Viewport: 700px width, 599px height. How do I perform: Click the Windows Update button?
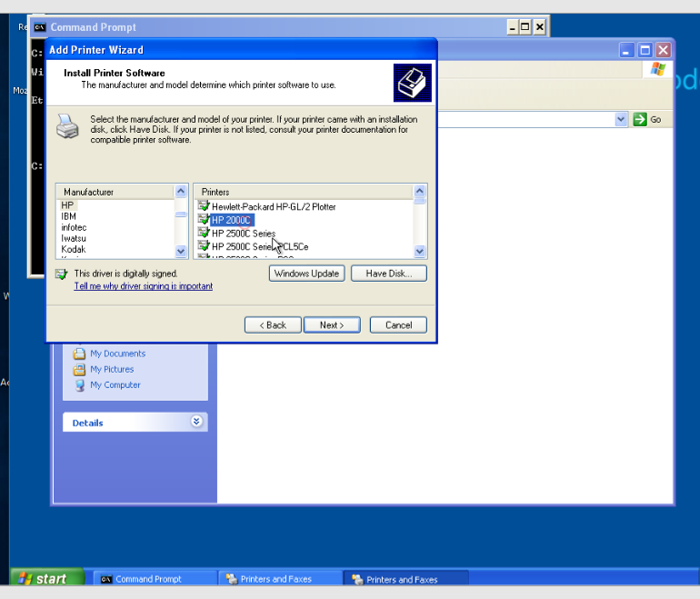(306, 274)
